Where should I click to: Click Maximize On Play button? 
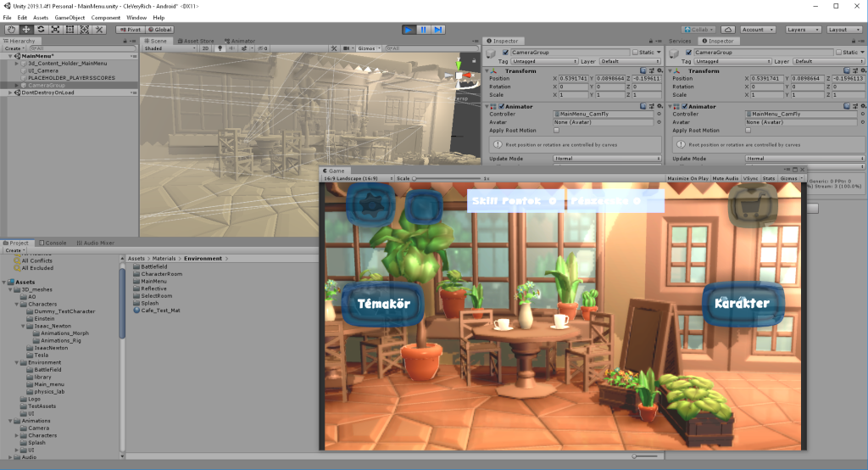(687, 179)
